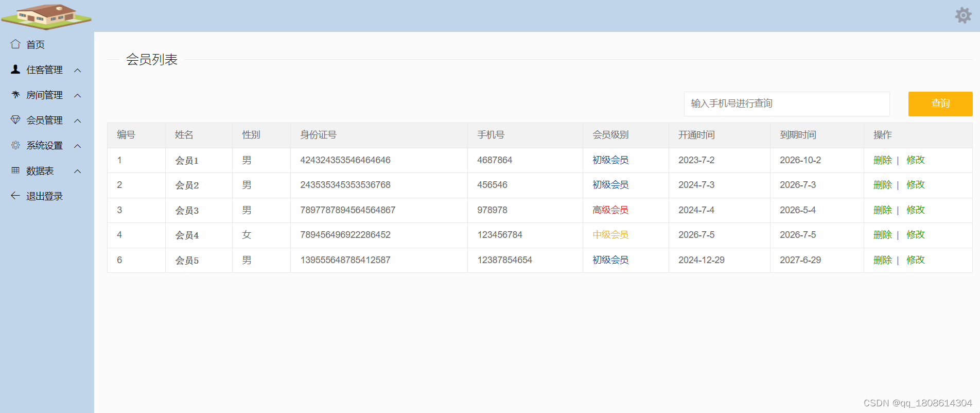Screen dimensions: 980x413
Task: Edit member 会员4 via 修改
Action: [916, 235]
